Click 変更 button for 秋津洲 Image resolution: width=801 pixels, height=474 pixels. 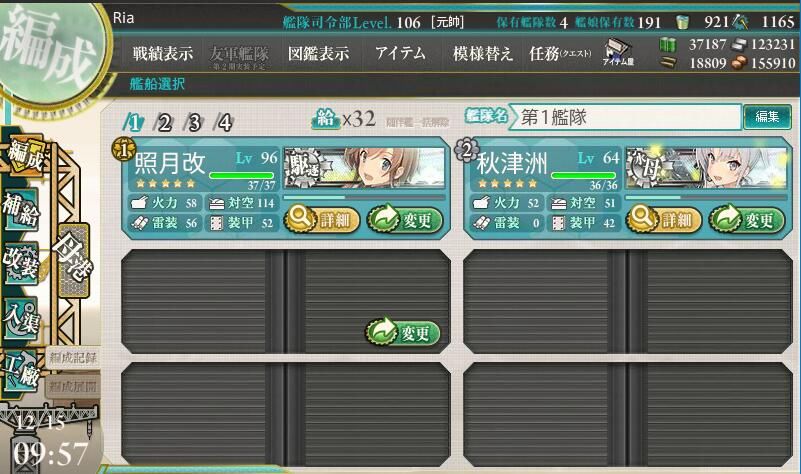[747, 220]
